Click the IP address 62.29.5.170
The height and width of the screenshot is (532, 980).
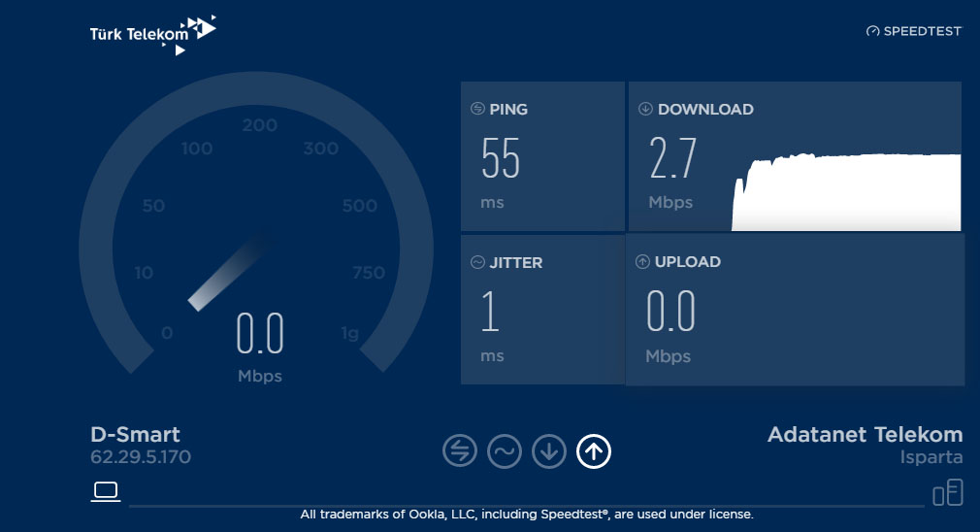(x=141, y=457)
